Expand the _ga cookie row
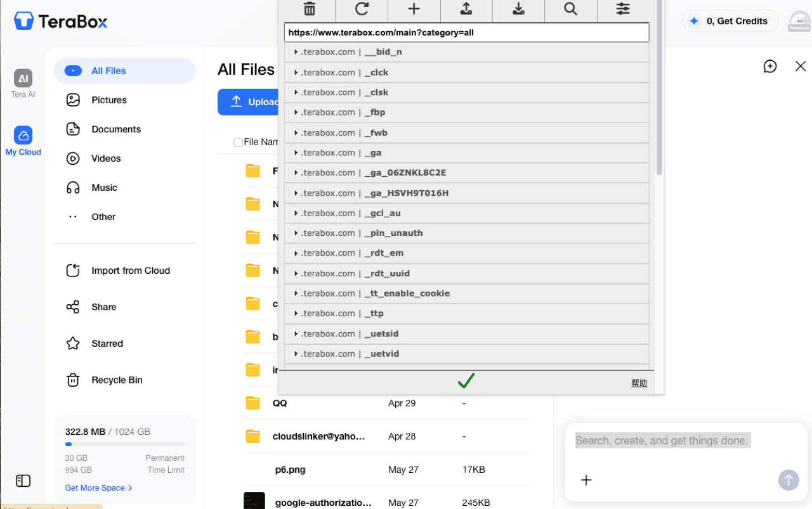Viewport: 812px width, 509px height. 466,153
